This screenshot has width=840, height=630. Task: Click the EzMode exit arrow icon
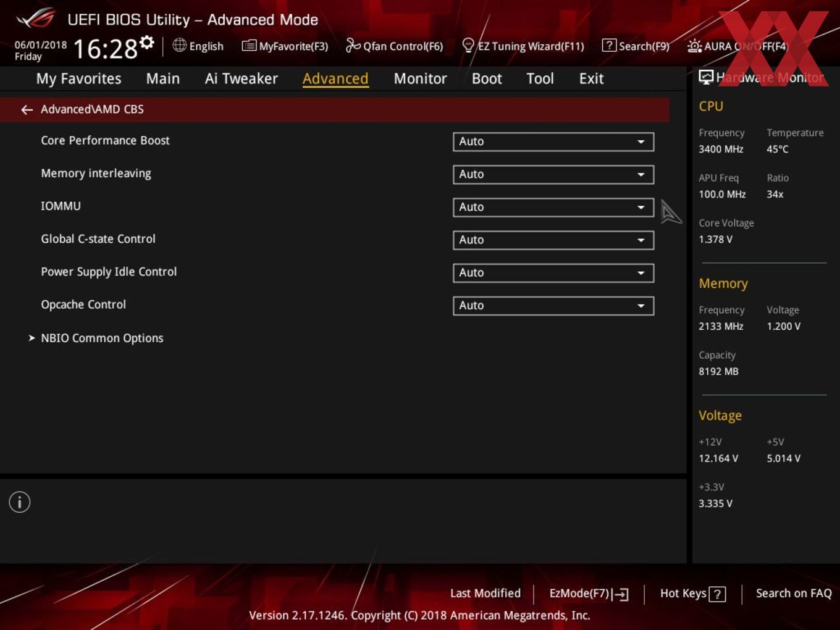pyautogui.click(x=621, y=594)
